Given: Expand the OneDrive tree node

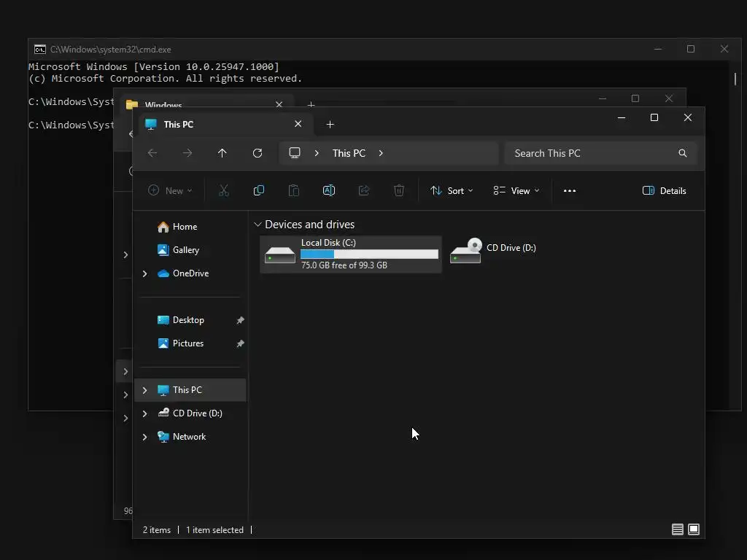Looking at the screenshot, I should pyautogui.click(x=145, y=273).
